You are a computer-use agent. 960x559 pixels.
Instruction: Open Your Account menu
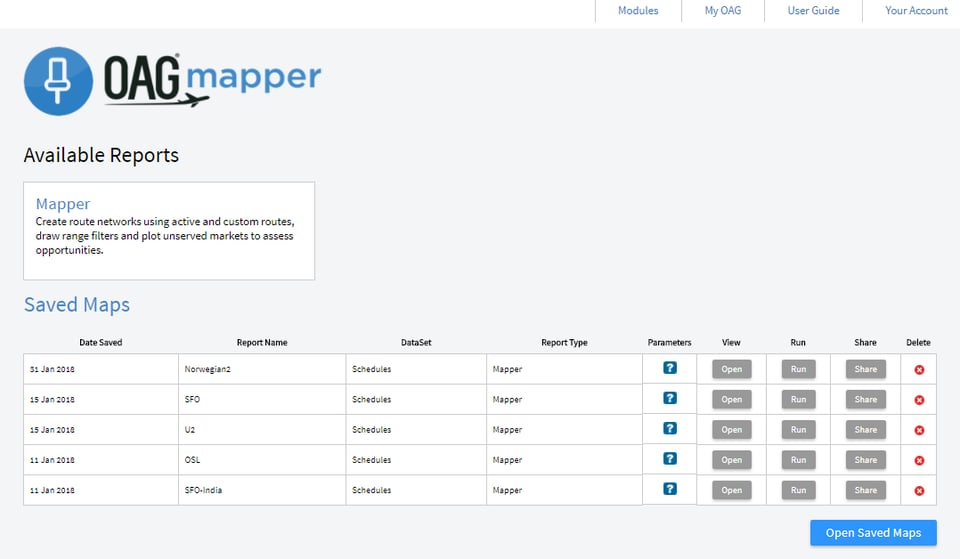click(x=916, y=10)
